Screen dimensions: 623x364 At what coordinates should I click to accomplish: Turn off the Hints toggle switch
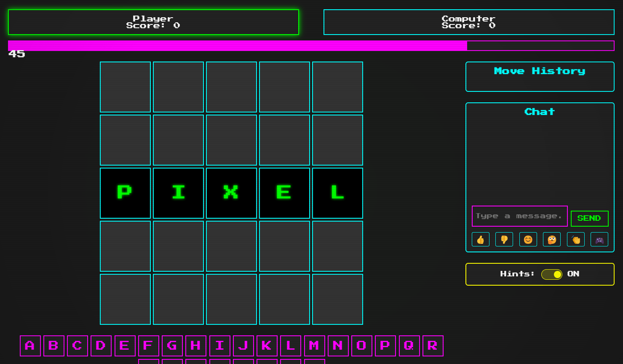tap(552, 274)
